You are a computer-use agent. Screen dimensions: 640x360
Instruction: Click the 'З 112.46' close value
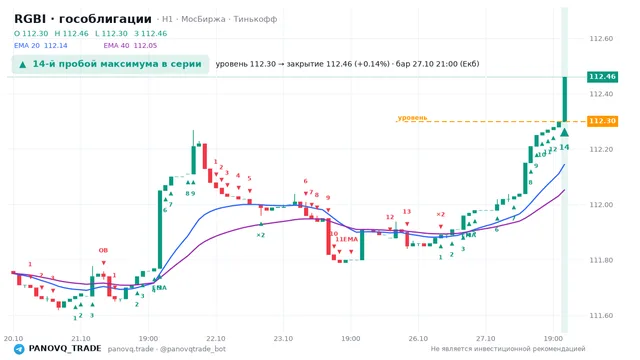tap(151, 33)
